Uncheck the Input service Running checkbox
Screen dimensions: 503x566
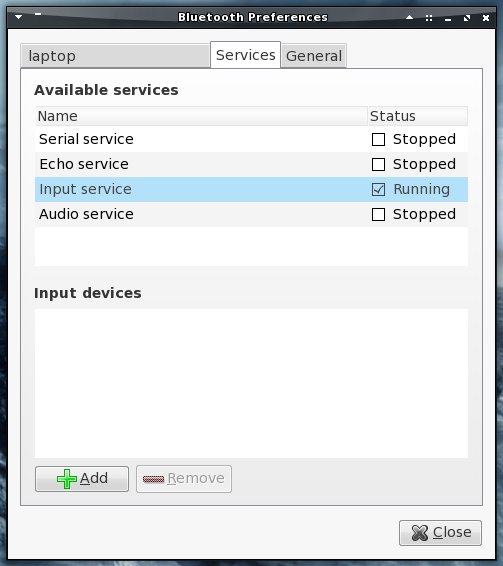click(378, 190)
